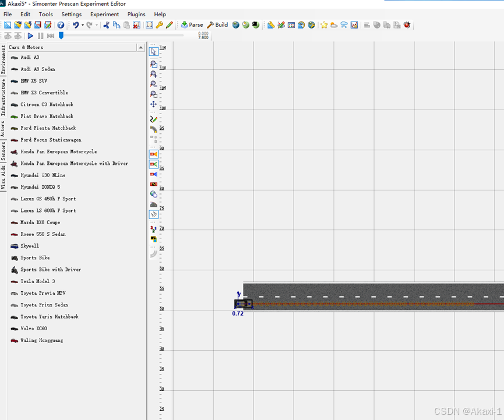Open the Plugins menu
The image size is (504, 420).
tap(136, 14)
